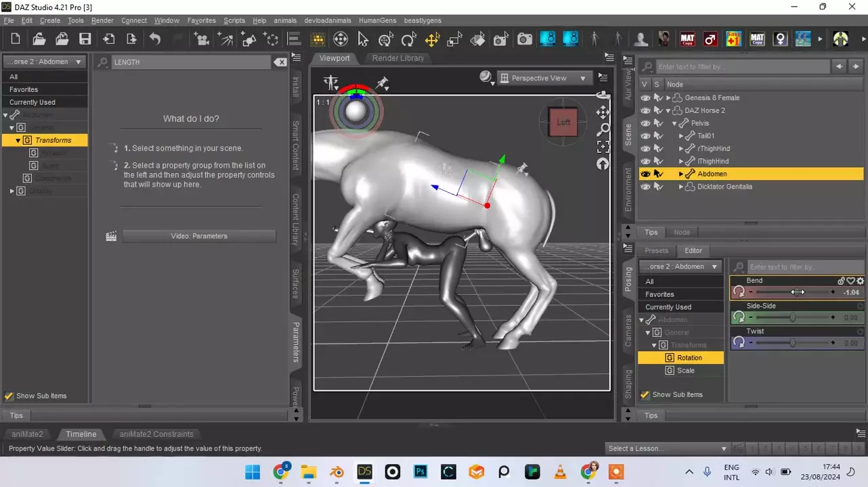Select Scale in the Posing property tree

click(685, 371)
